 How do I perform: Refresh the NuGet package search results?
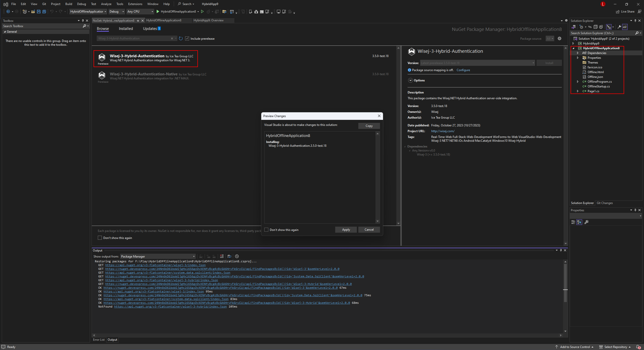coord(181,38)
